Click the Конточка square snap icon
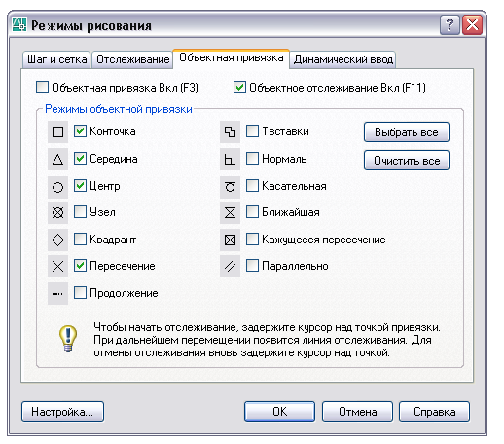The height and width of the screenshot is (444, 504). [x=57, y=131]
